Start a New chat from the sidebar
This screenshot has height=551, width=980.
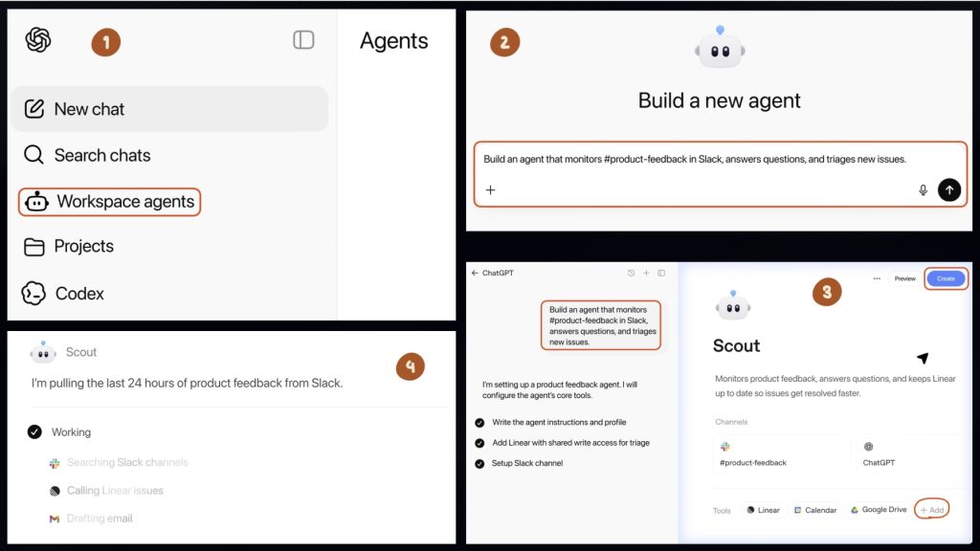[169, 109]
